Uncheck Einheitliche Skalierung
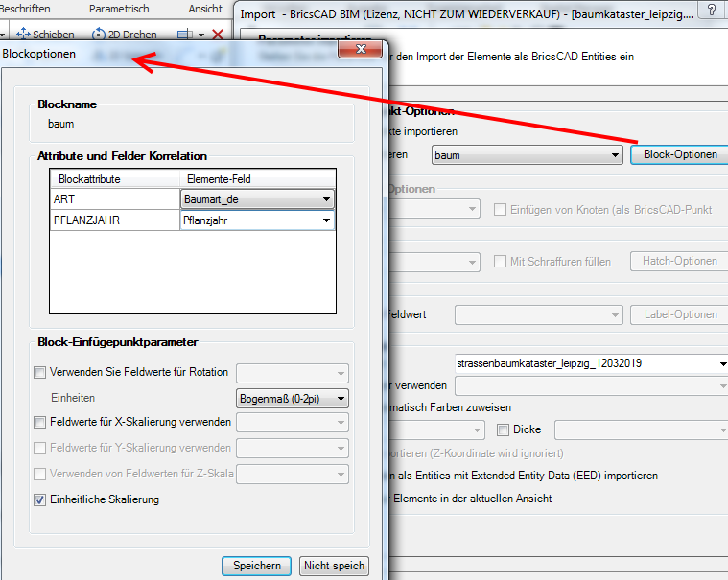Image resolution: width=728 pixels, height=580 pixels. [x=39, y=499]
